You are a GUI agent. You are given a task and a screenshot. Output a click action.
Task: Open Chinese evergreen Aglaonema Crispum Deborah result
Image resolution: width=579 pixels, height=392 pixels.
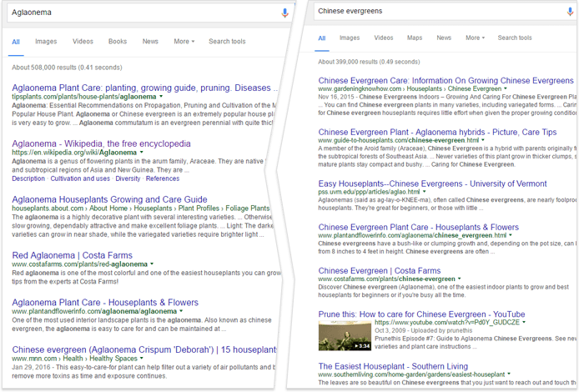[x=144, y=349]
